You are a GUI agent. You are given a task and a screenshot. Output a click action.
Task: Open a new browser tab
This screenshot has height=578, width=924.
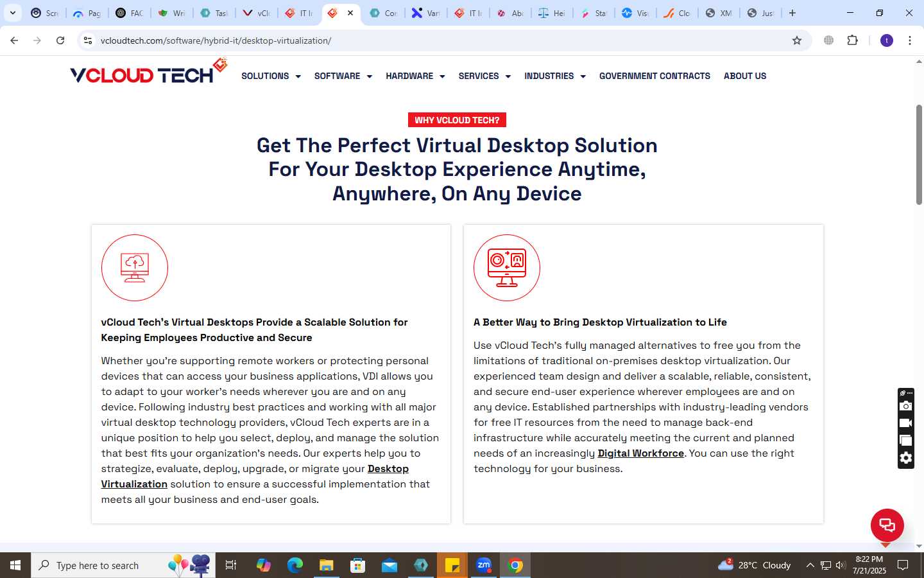pos(792,13)
